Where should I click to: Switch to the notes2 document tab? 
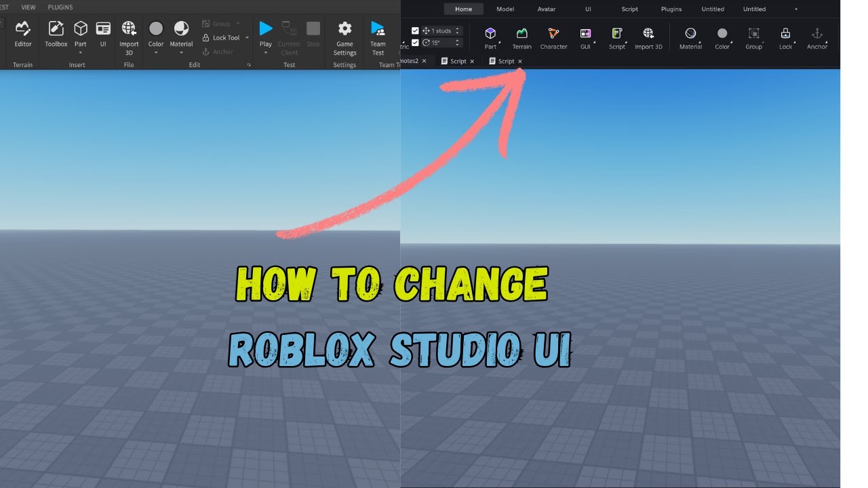(409, 61)
